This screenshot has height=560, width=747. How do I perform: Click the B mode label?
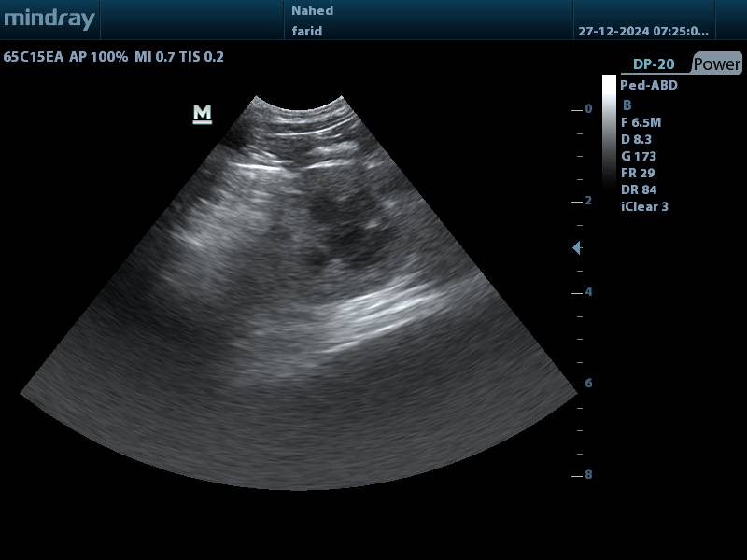(x=627, y=105)
